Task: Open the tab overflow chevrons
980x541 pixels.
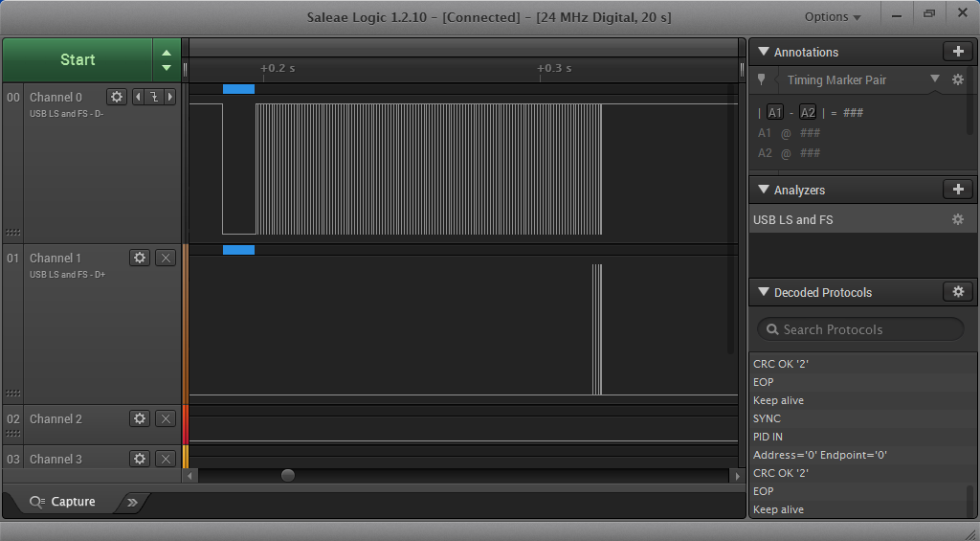Action: 132,503
